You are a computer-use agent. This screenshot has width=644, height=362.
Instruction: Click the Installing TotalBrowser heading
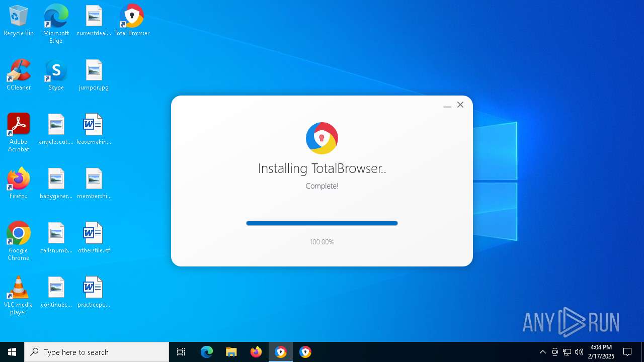click(322, 168)
